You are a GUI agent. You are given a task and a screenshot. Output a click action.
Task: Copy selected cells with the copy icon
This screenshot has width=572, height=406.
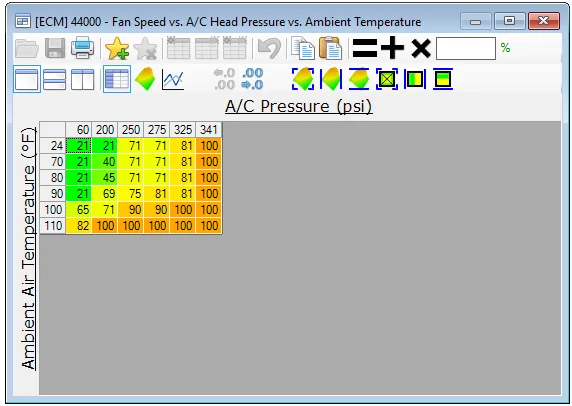pyautogui.click(x=302, y=48)
